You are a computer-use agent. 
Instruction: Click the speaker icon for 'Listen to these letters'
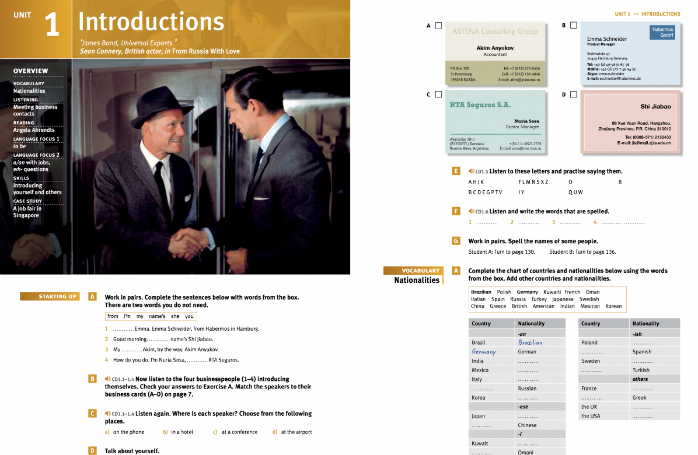coord(471,170)
